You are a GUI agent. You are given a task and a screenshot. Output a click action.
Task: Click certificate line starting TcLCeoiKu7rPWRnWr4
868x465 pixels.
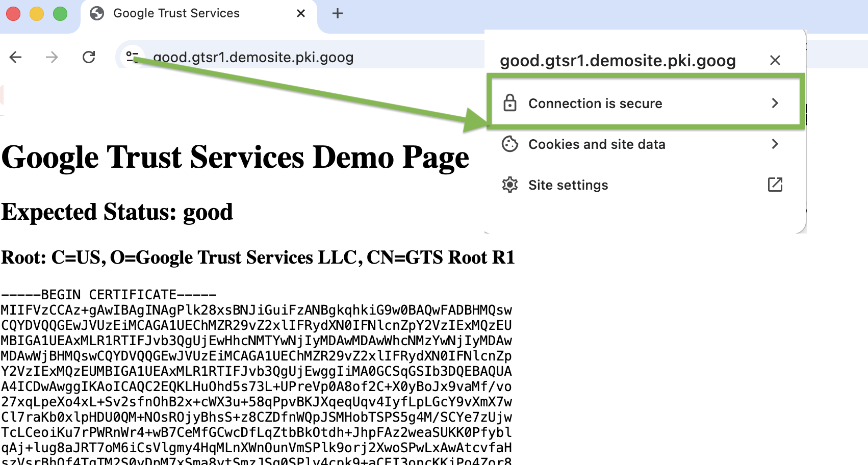point(257,432)
